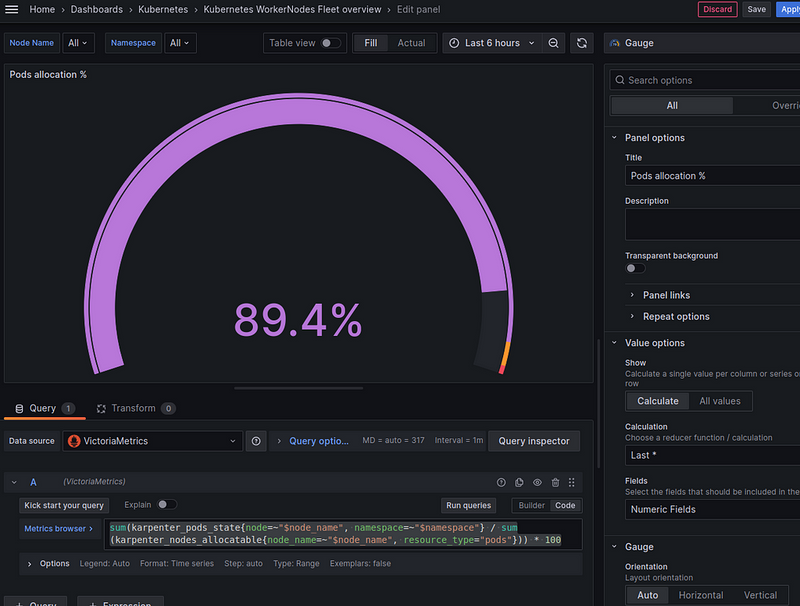This screenshot has height=606, width=800.
Task: Hide query A with eye icon
Action: pos(537,482)
